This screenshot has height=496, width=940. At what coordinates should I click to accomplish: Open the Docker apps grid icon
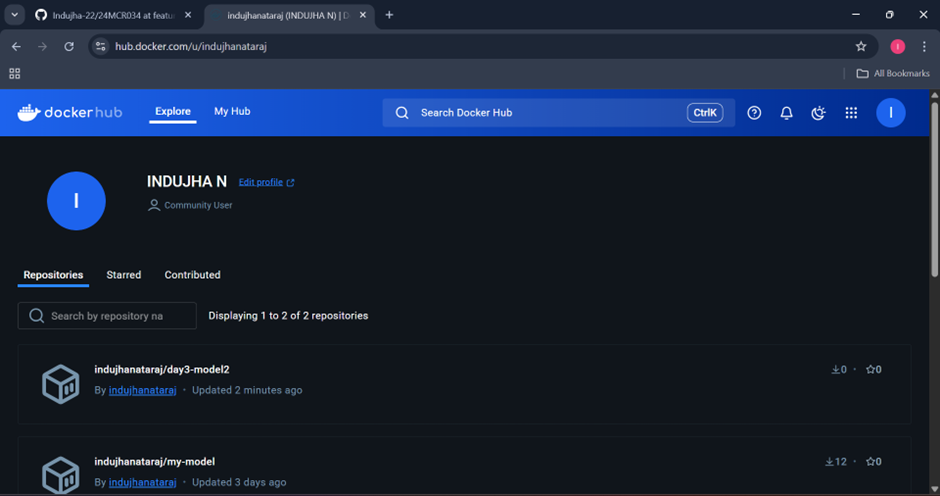click(851, 113)
